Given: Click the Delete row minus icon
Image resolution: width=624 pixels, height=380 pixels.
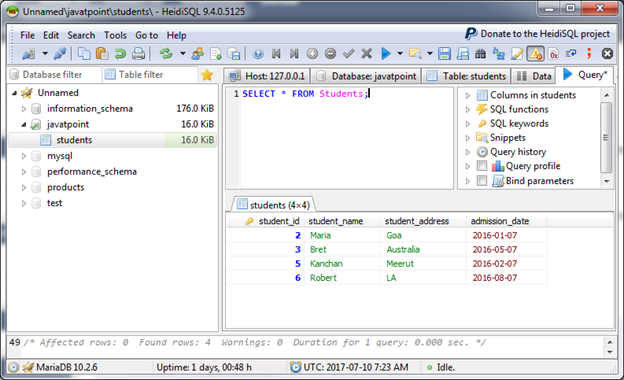Looking at the screenshot, I should 330,53.
